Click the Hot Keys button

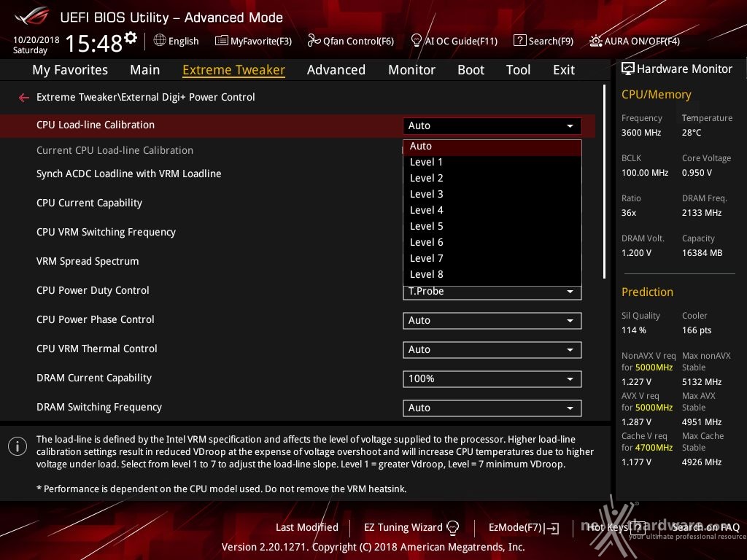point(616,527)
